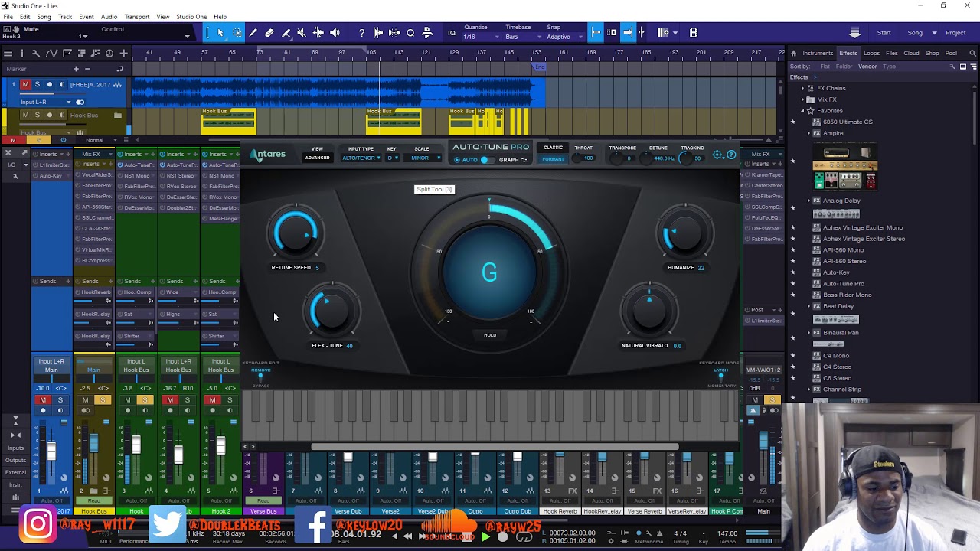980x551 pixels.
Task: Select the Listen speaker tool
Action: (x=335, y=33)
